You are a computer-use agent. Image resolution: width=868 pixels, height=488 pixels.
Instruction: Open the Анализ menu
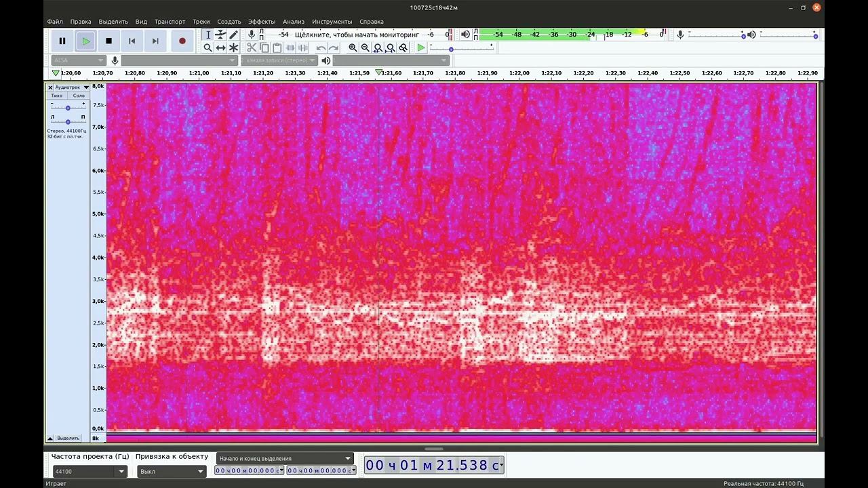(294, 22)
